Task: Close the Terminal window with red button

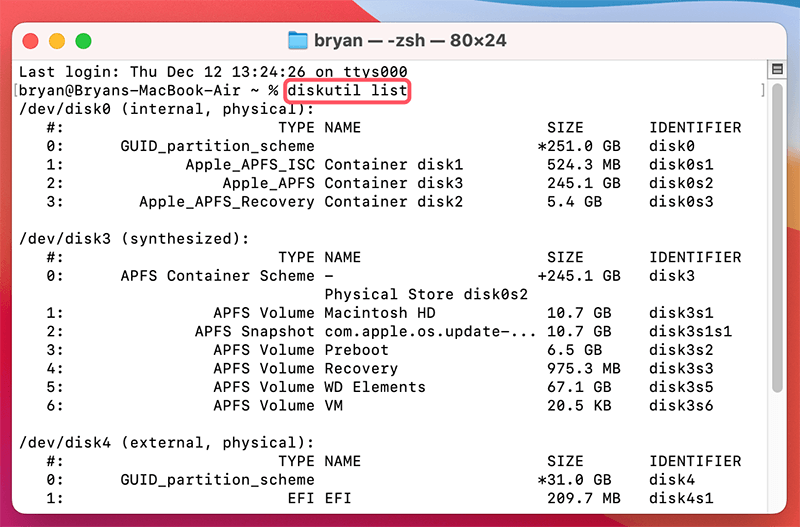Action: pos(32,41)
